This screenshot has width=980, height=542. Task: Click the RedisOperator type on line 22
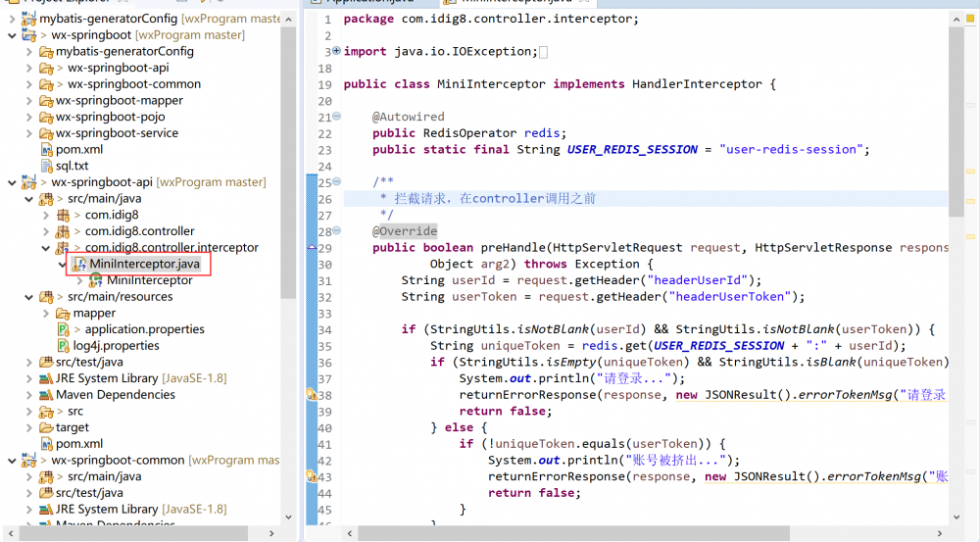coord(470,133)
